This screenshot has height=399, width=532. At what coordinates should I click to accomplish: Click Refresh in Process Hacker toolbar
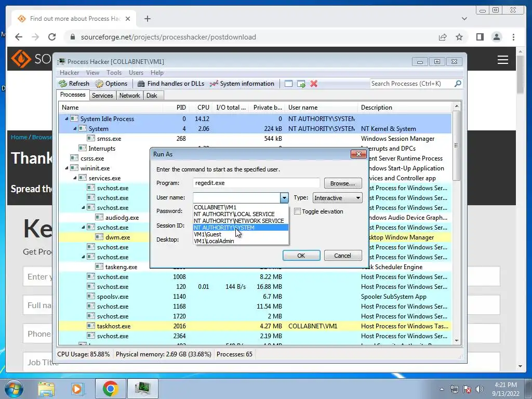(x=74, y=84)
